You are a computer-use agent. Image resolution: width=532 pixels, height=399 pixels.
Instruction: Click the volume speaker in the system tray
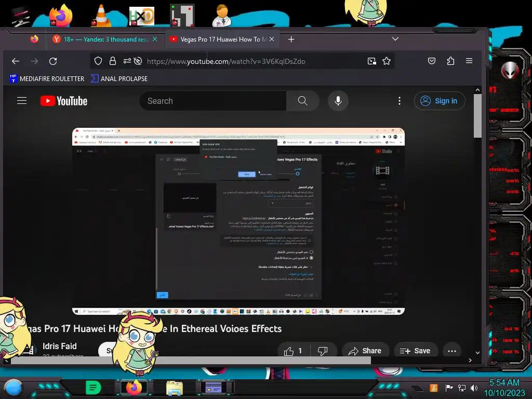[x=474, y=388]
